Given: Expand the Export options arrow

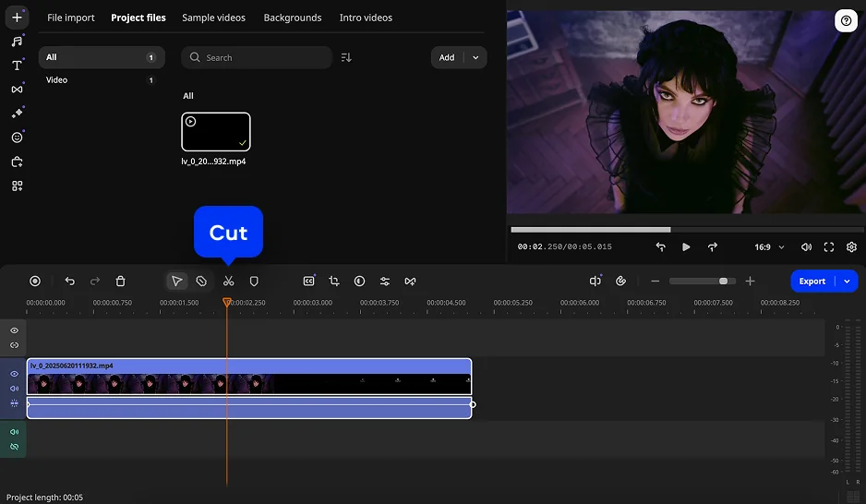Looking at the screenshot, I should coord(847,281).
